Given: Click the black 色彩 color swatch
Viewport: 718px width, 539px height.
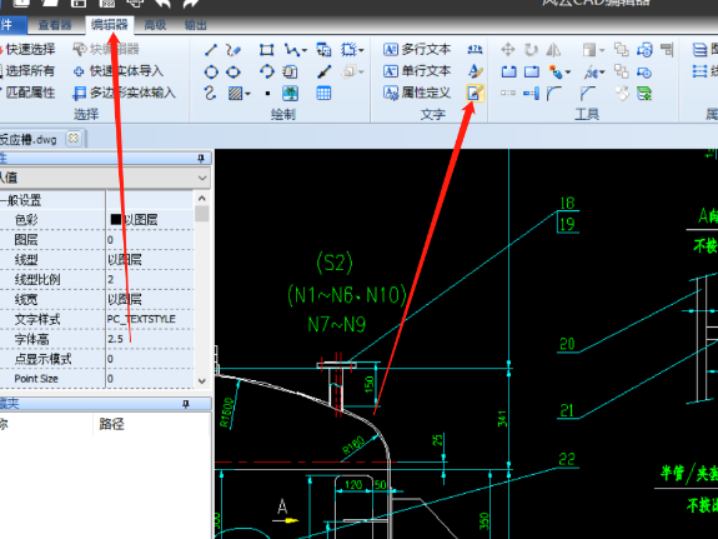Looking at the screenshot, I should tap(115, 219).
